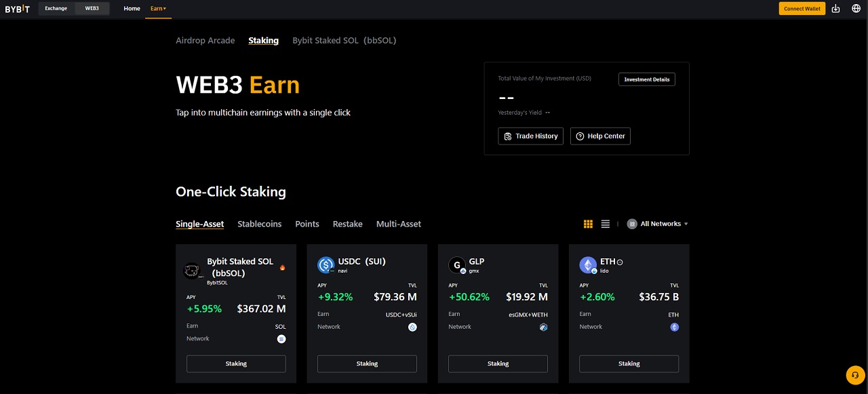Switch to Exchange mode
Screen dimensions: 868x394
tap(56, 8)
